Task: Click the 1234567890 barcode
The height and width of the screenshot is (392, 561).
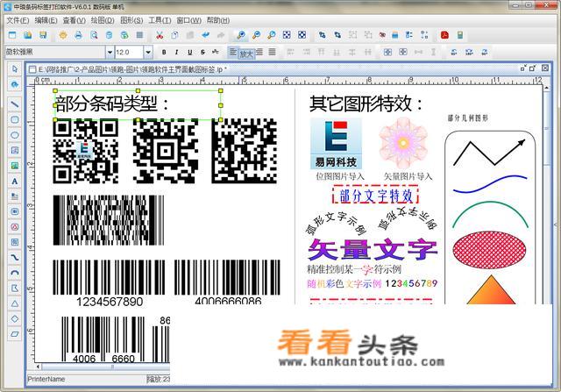Action: coord(109,282)
